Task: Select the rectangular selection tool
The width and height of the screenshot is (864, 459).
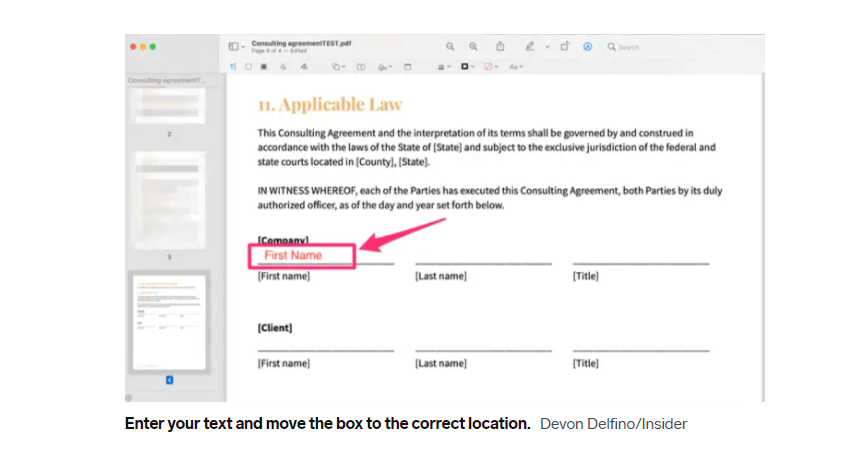Action: click(x=248, y=67)
